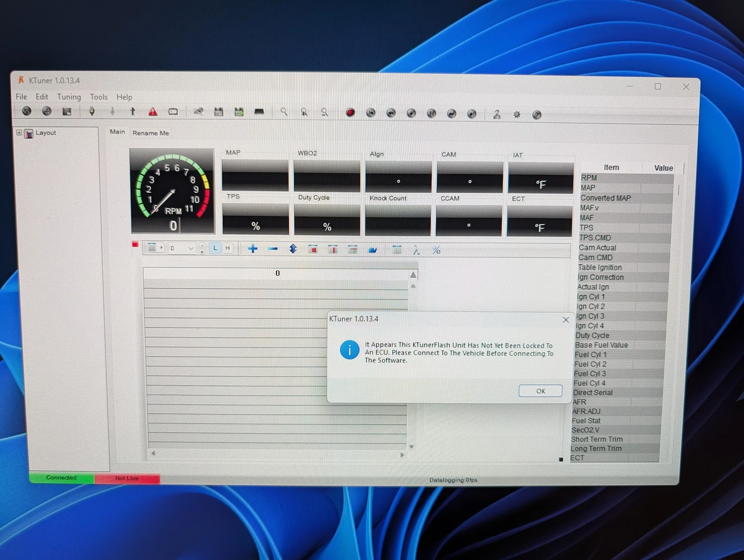Click the Duty Cycle percent display box
This screenshot has width=744, height=560.
(x=327, y=220)
